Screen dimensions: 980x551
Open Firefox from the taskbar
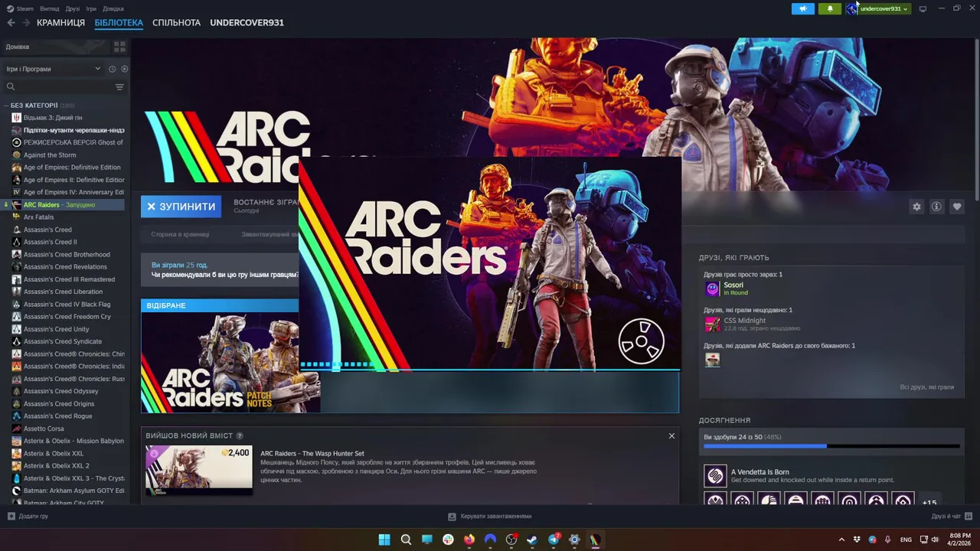[x=469, y=540]
